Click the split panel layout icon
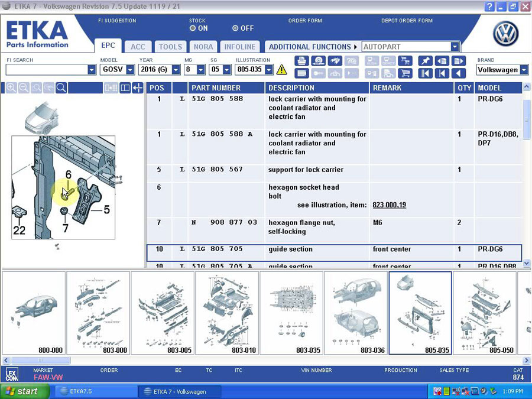 click(x=125, y=88)
